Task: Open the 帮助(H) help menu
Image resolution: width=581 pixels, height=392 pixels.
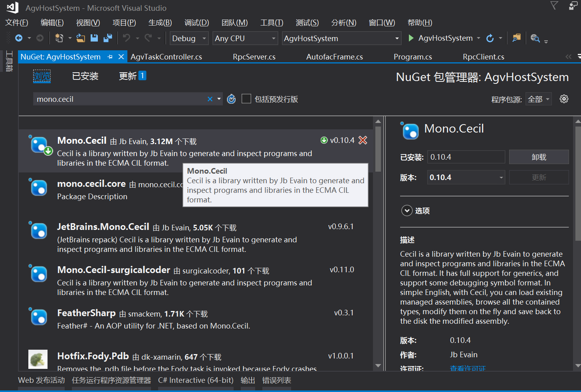Action: click(420, 23)
